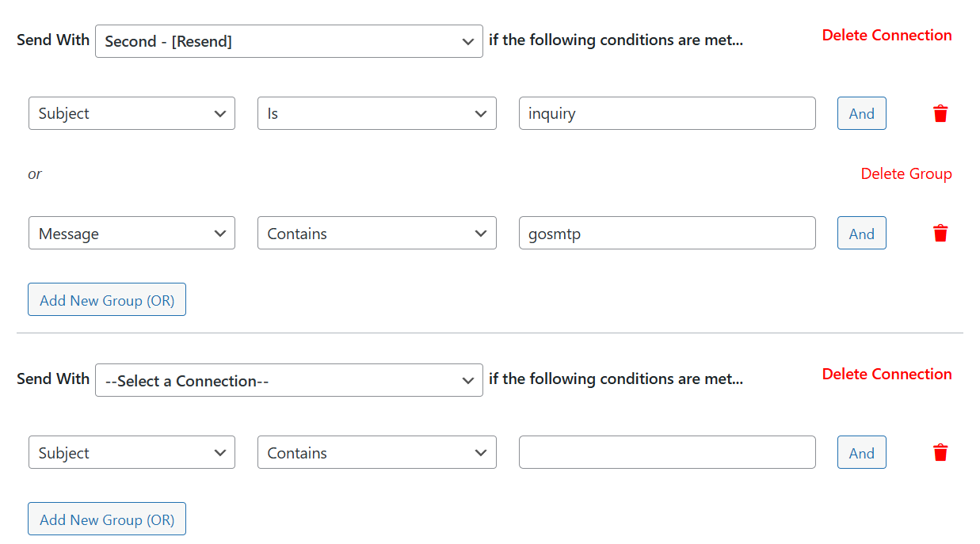980x544 pixels.
Task: Delete Connection for the unselected connection
Action: [x=887, y=374]
